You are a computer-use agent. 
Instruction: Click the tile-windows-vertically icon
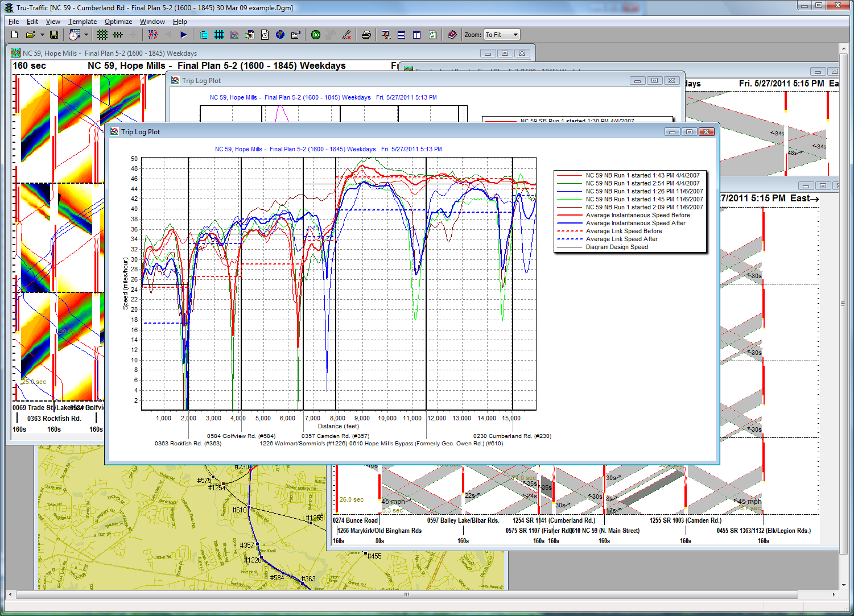[x=416, y=35]
